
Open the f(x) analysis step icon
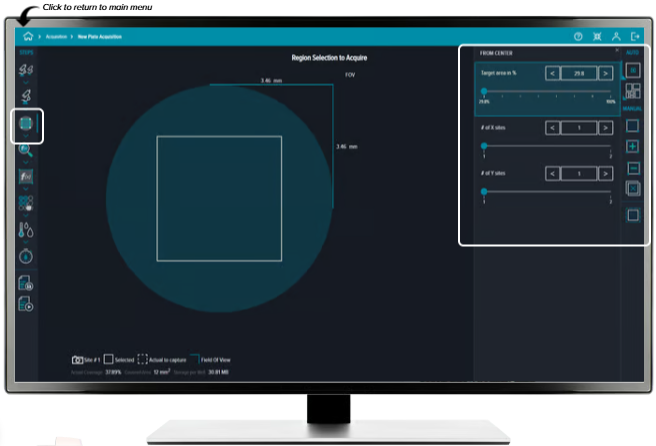click(26, 177)
